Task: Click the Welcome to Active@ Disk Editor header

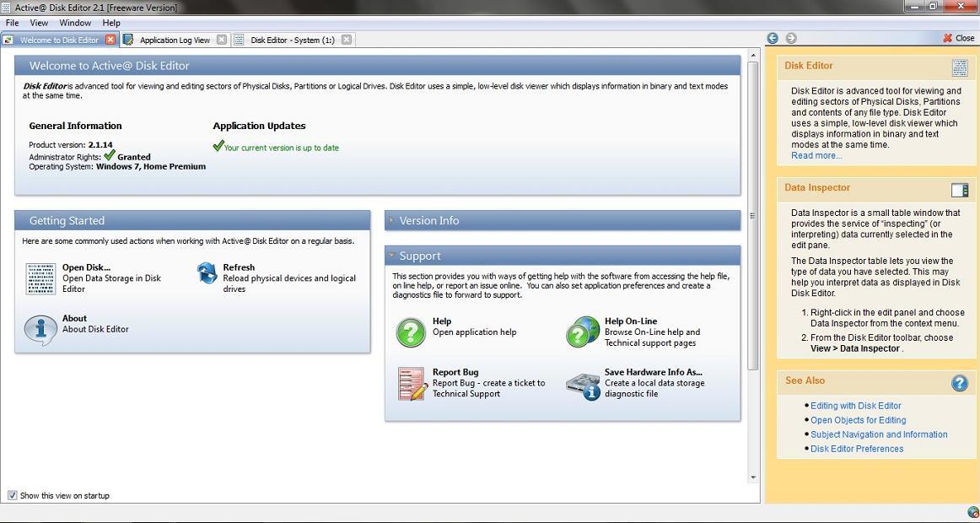Action: click(x=378, y=66)
